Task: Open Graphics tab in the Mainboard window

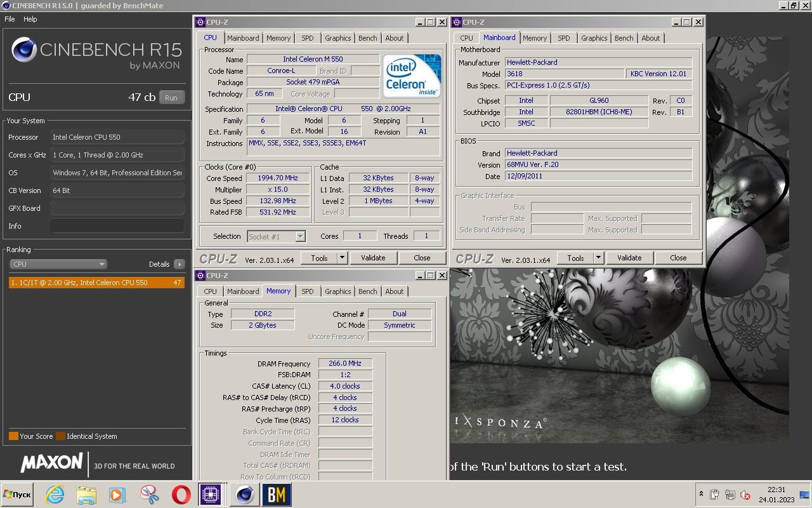Action: 594,38
